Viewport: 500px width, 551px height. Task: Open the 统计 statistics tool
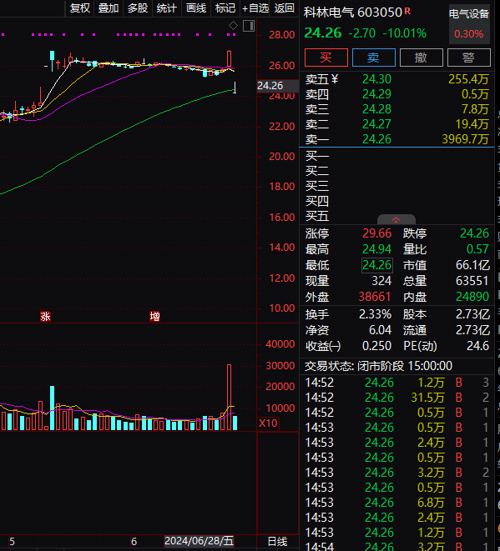[x=167, y=8]
